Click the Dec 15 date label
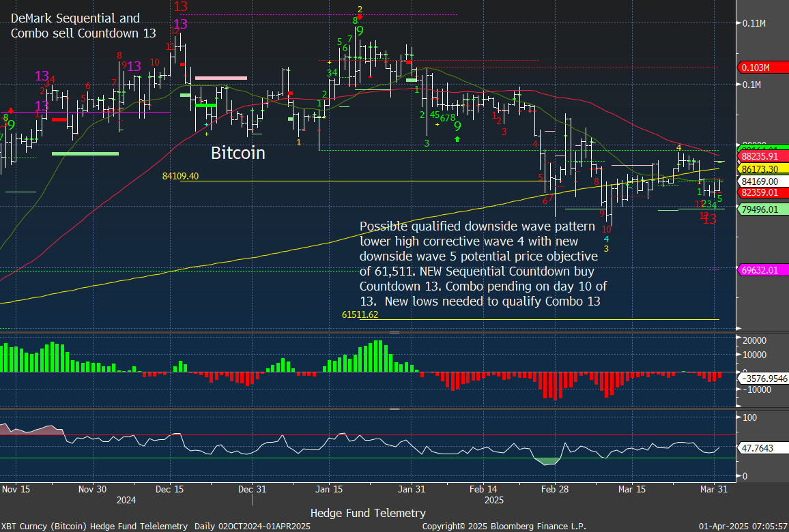Viewport: 789px width, 532px height. (x=169, y=489)
